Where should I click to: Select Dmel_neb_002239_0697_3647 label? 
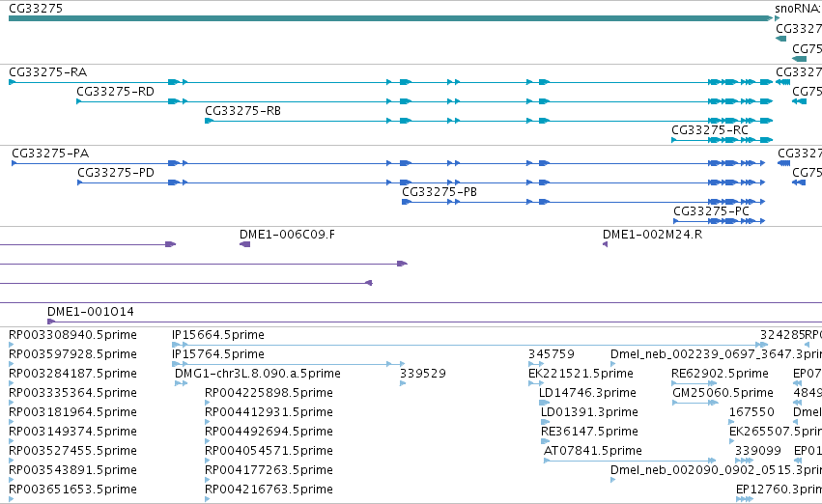pyautogui.click(x=716, y=354)
